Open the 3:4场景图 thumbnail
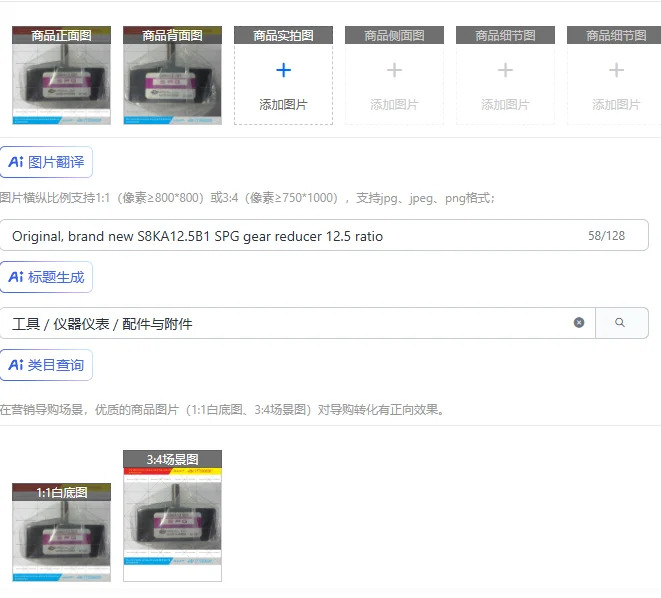 coord(172,516)
